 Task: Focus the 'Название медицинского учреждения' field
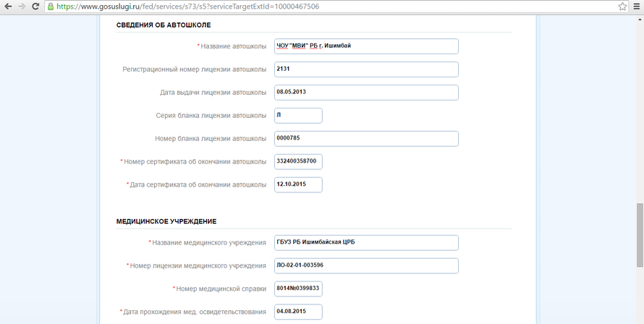point(366,242)
